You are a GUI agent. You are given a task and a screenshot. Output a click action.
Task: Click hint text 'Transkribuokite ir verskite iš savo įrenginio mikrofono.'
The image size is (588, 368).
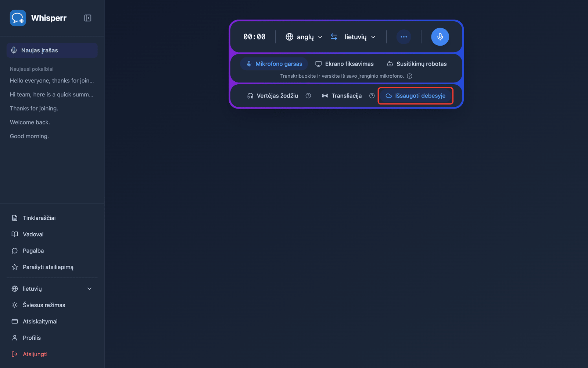tap(342, 76)
